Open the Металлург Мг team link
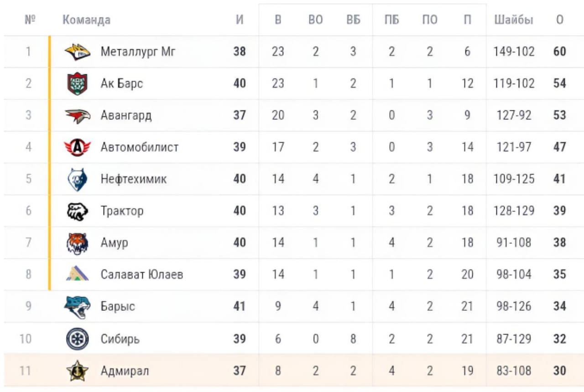 pos(138,52)
